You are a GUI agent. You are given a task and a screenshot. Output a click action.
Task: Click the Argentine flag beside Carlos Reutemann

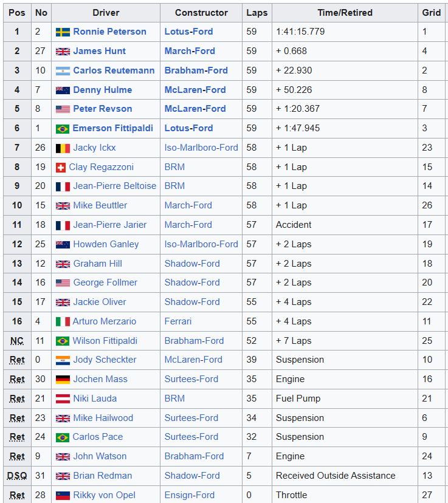click(x=63, y=71)
